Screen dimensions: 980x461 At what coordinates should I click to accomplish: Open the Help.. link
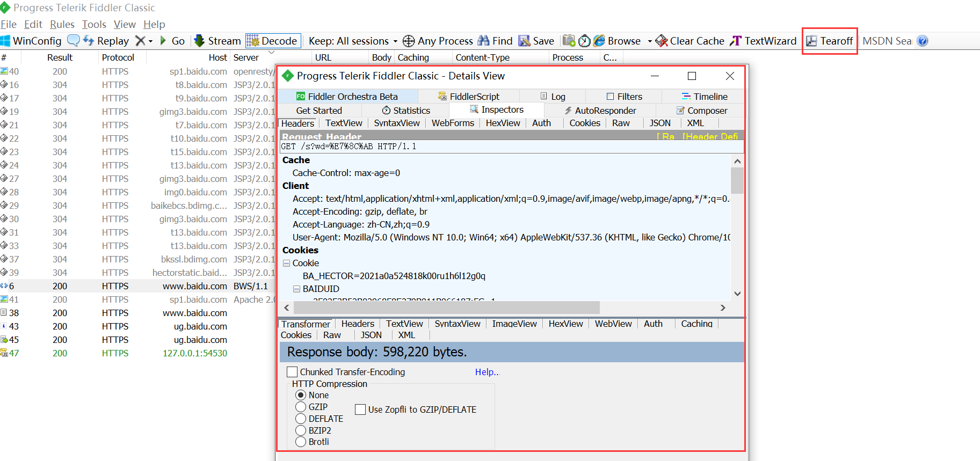pyautogui.click(x=487, y=372)
